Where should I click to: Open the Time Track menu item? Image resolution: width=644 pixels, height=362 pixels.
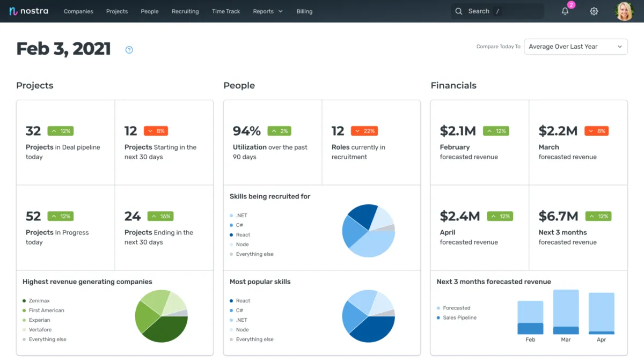[x=226, y=11]
